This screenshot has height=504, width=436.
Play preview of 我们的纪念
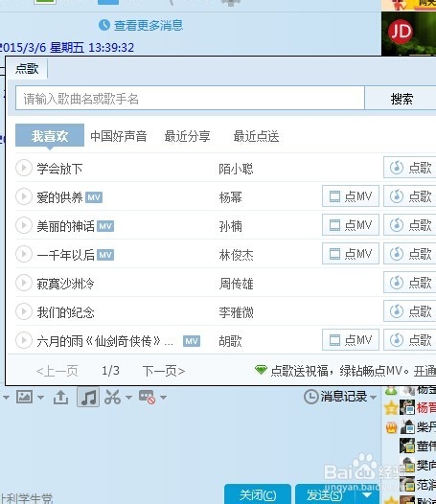point(24,311)
